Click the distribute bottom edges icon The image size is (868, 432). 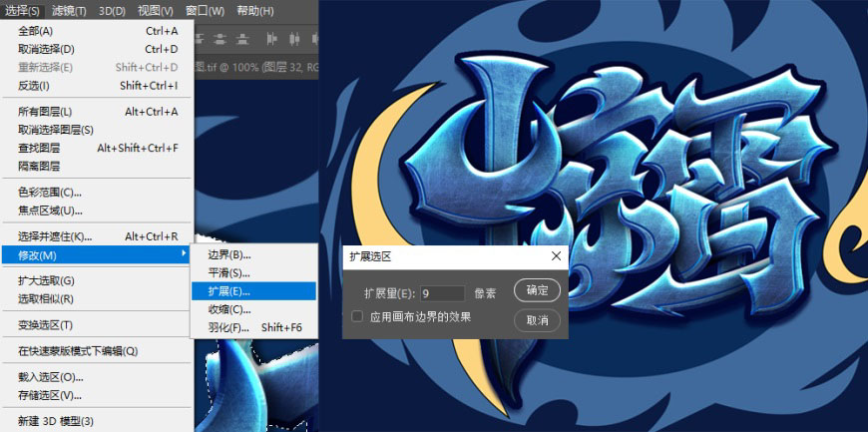point(242,39)
